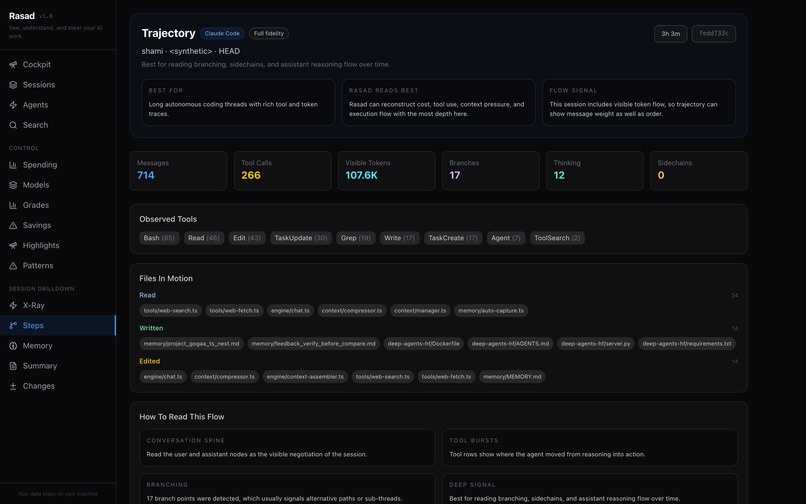The width and height of the screenshot is (806, 504).
Task: Select the TaskCreate (17) tool chip
Action: [x=453, y=238]
